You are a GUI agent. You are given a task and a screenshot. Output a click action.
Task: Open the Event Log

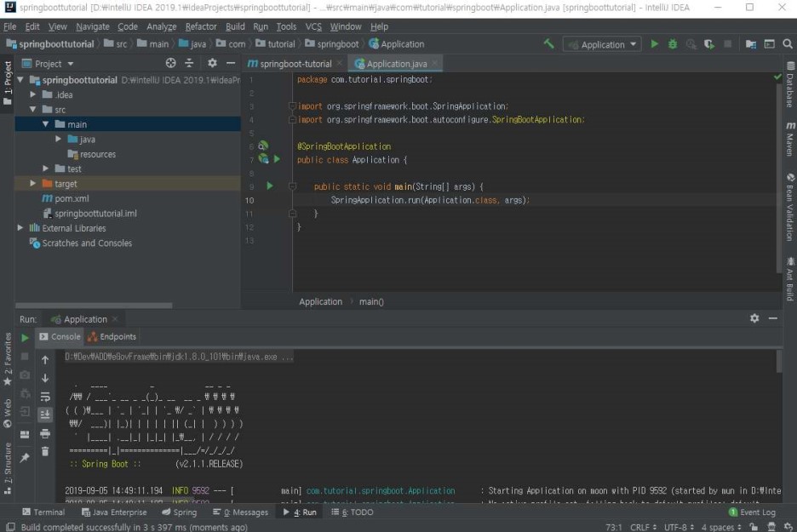pyautogui.click(x=752, y=512)
